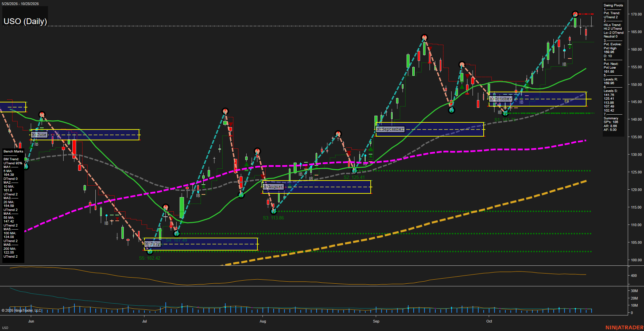Click the USO (Daily) chart title
Image resolution: width=644 pixels, height=331 pixels.
point(25,21)
